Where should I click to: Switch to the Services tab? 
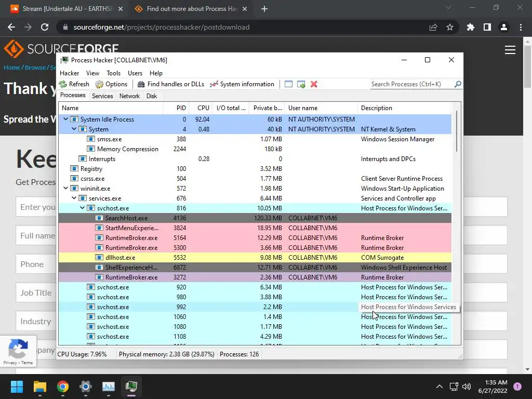(x=102, y=96)
